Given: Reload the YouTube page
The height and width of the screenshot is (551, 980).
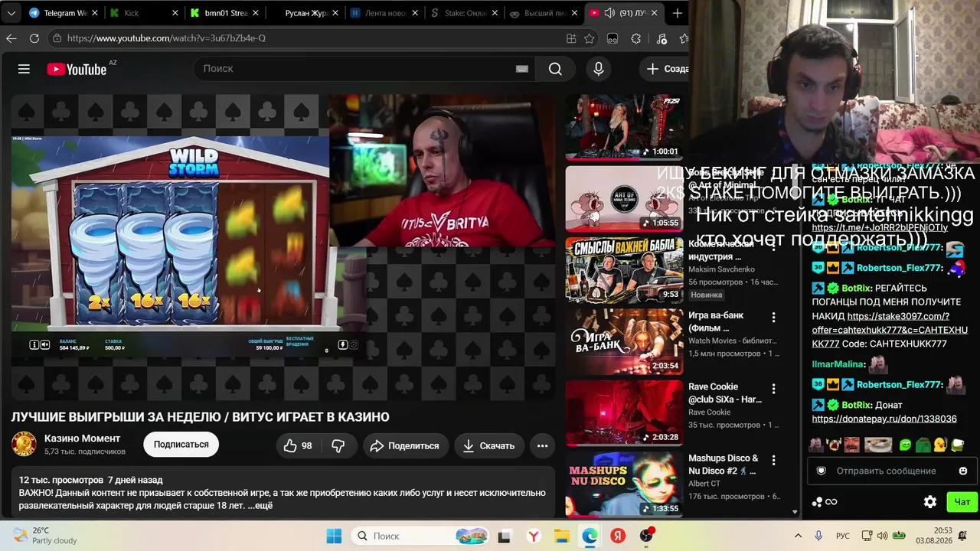Looking at the screenshot, I should [x=34, y=38].
